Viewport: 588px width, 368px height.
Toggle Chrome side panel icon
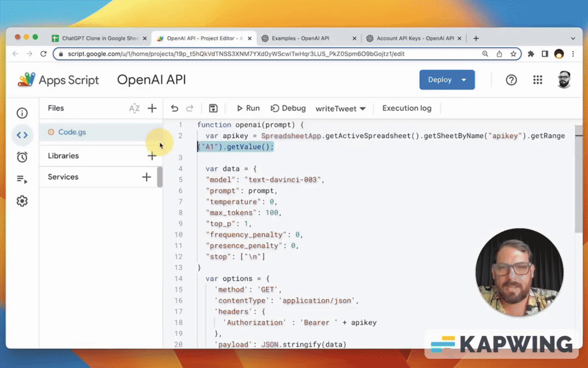[x=545, y=54]
